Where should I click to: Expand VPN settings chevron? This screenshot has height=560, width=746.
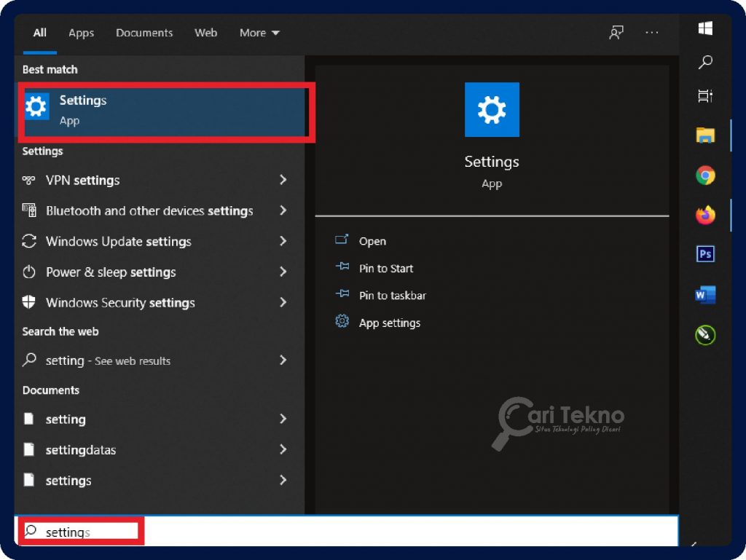pos(283,180)
